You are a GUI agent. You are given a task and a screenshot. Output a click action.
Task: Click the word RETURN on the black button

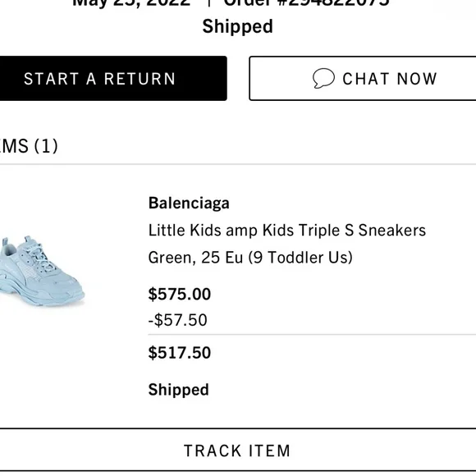coord(140,79)
